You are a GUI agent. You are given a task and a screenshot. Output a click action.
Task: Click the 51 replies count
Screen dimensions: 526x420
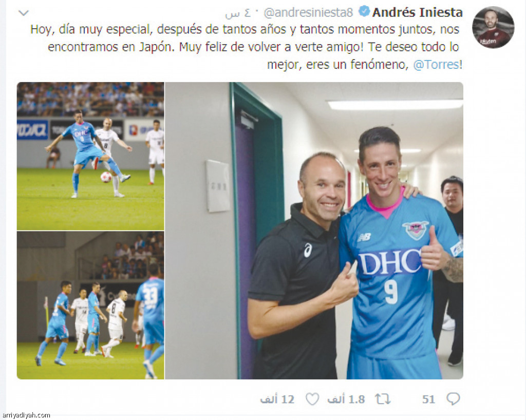(428, 399)
